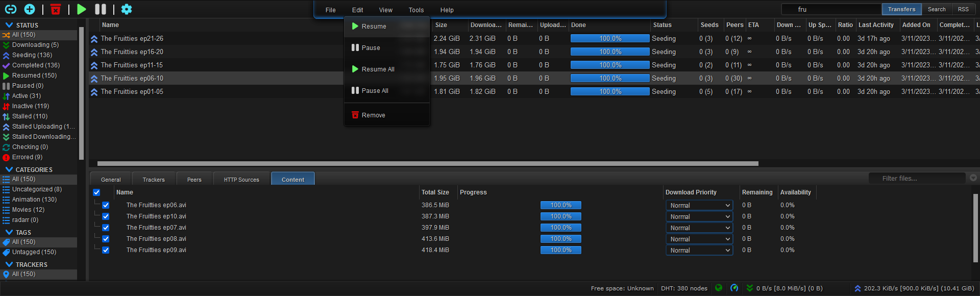
Task: Click the Checking filter refresh icon
Action: tap(6, 147)
